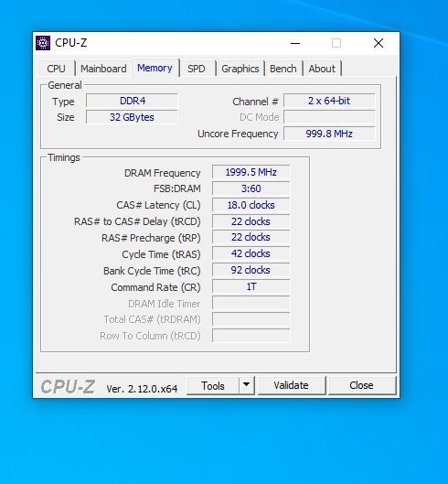Image resolution: width=448 pixels, height=484 pixels.
Task: Minimize the CPU-Z window
Action: pos(295,43)
